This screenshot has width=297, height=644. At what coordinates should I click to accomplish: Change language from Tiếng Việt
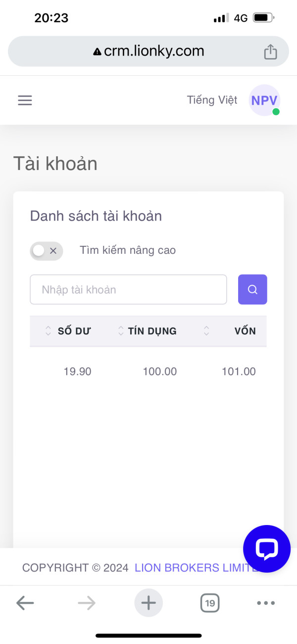(x=212, y=100)
